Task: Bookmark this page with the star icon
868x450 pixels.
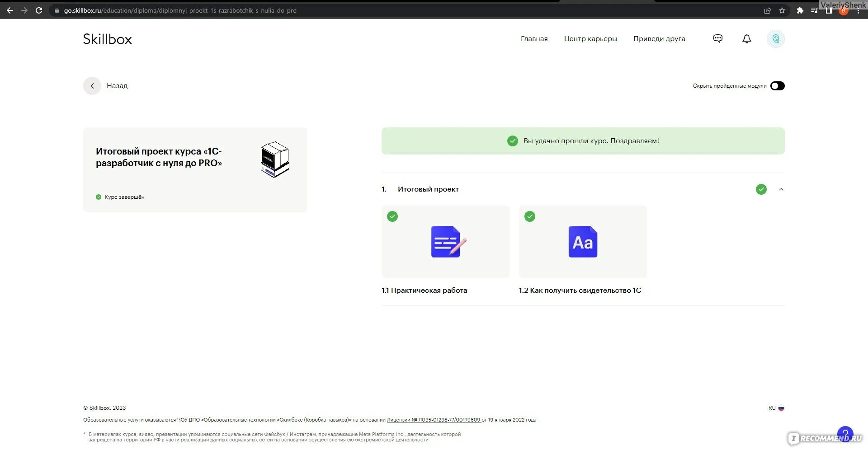Action: coord(782,10)
